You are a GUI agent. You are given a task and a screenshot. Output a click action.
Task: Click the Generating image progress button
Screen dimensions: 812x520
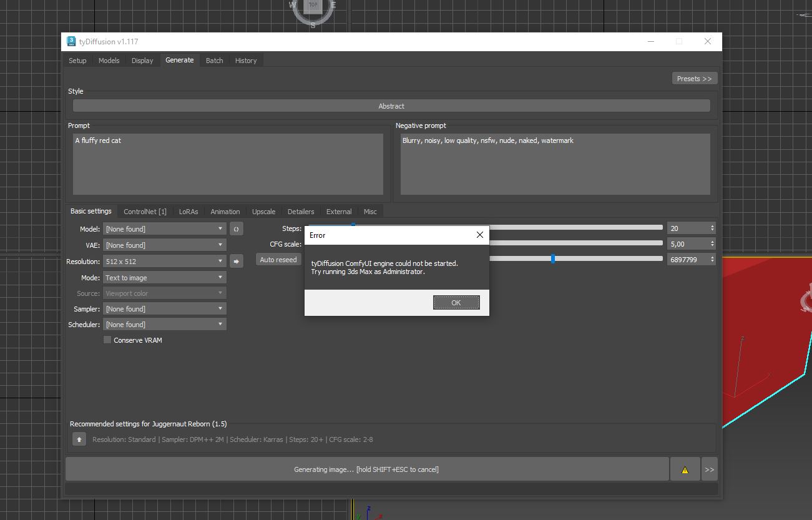coord(366,469)
